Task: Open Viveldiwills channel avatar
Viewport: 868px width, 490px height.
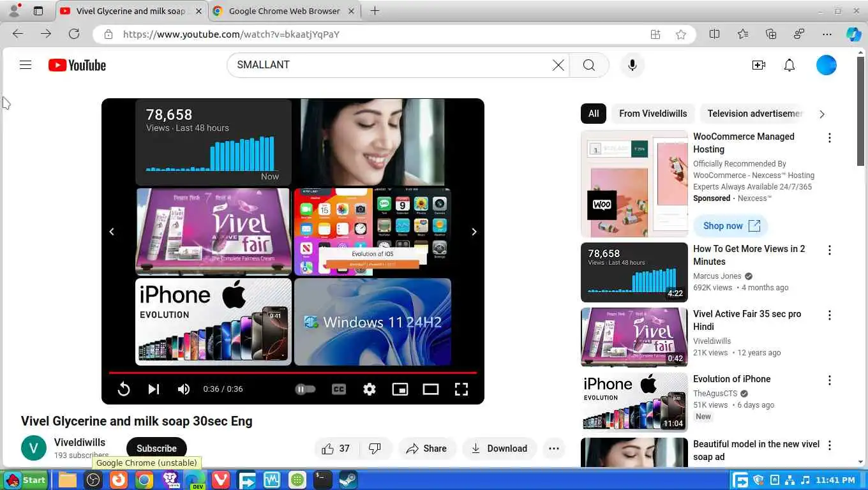Action: (34, 448)
